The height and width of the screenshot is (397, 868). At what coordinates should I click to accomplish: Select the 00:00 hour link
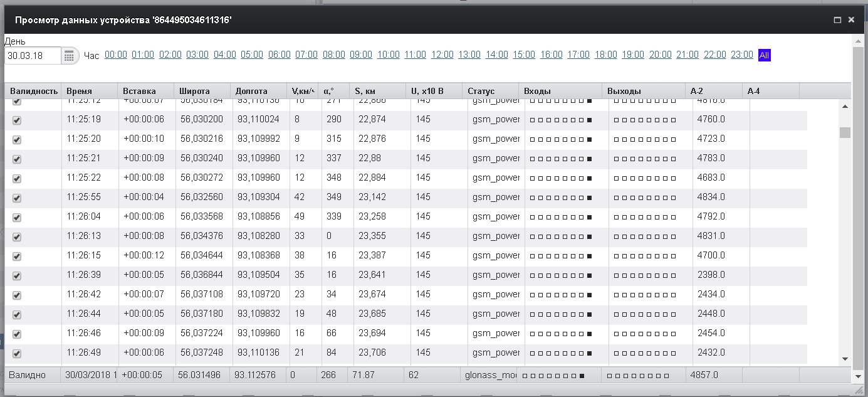[116, 55]
